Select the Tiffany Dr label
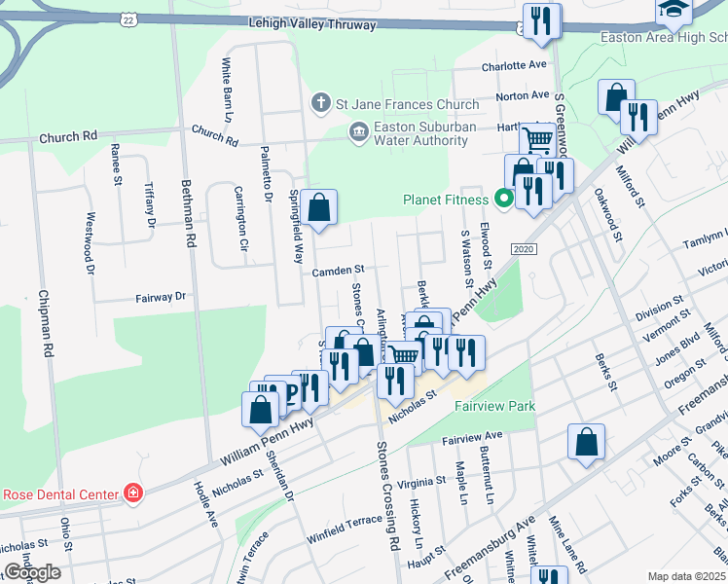Screen dimensions: 728x584 click(x=150, y=205)
